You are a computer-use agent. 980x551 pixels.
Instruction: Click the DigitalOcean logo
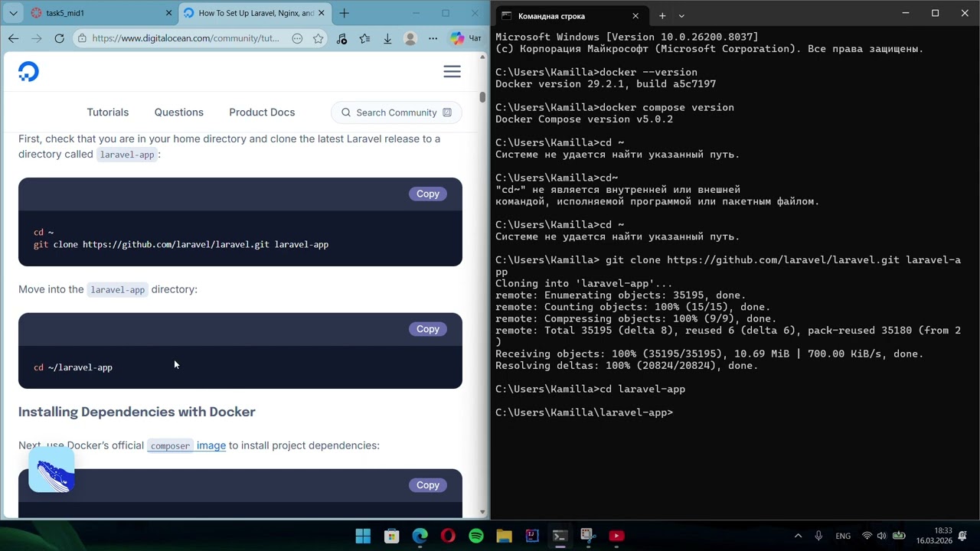click(28, 72)
